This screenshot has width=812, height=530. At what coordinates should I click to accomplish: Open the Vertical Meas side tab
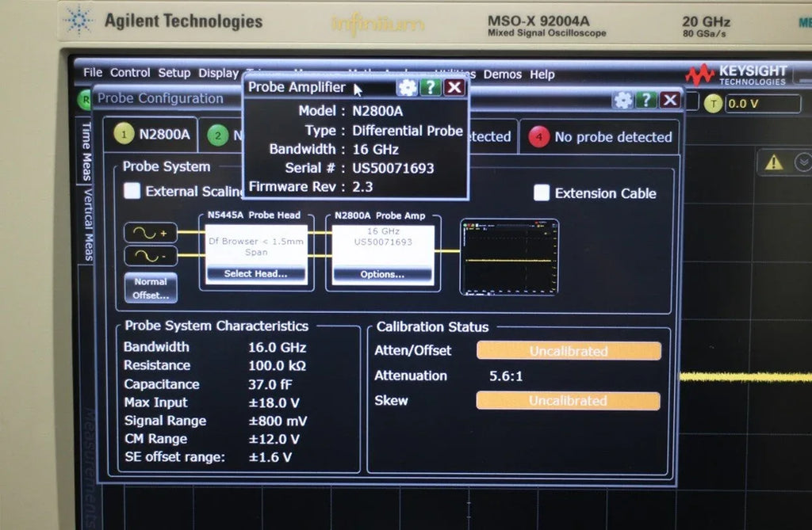point(88,225)
